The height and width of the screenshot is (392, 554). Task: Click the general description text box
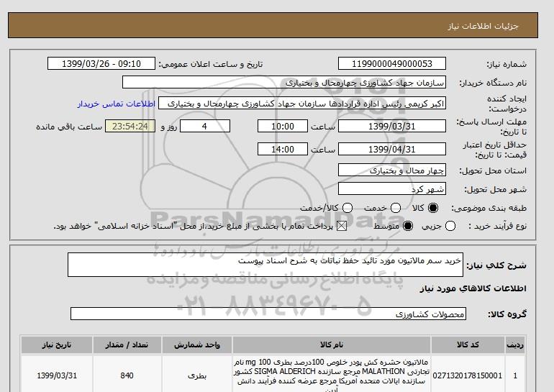(x=265, y=265)
